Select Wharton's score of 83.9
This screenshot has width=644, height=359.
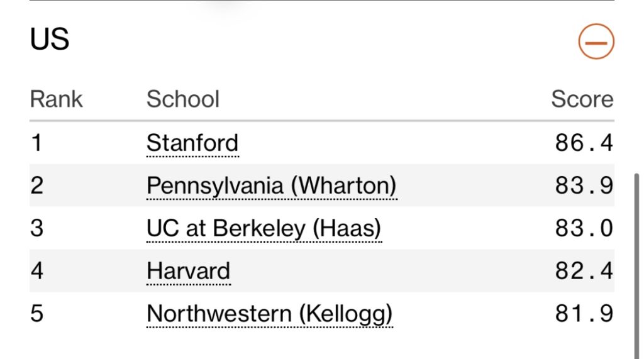584,186
